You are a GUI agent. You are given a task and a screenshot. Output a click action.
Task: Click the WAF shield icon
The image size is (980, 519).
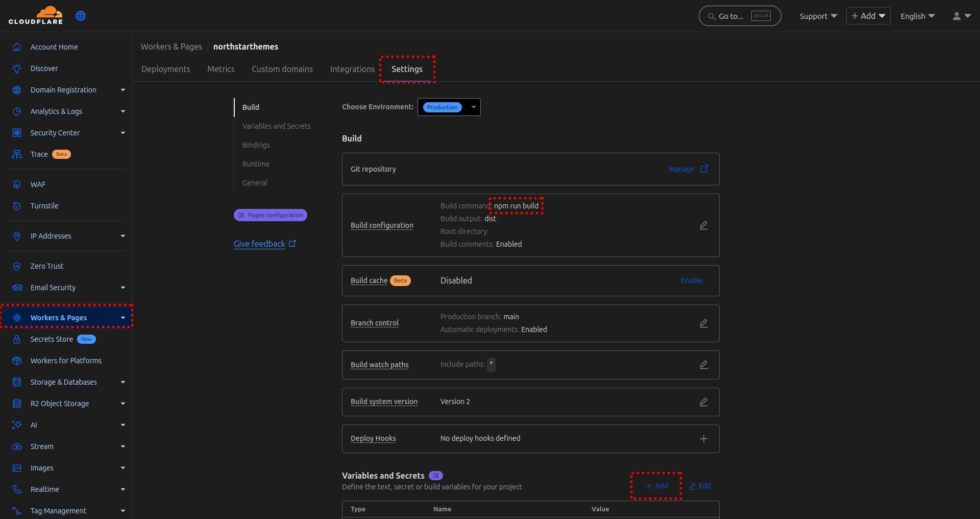pos(17,184)
